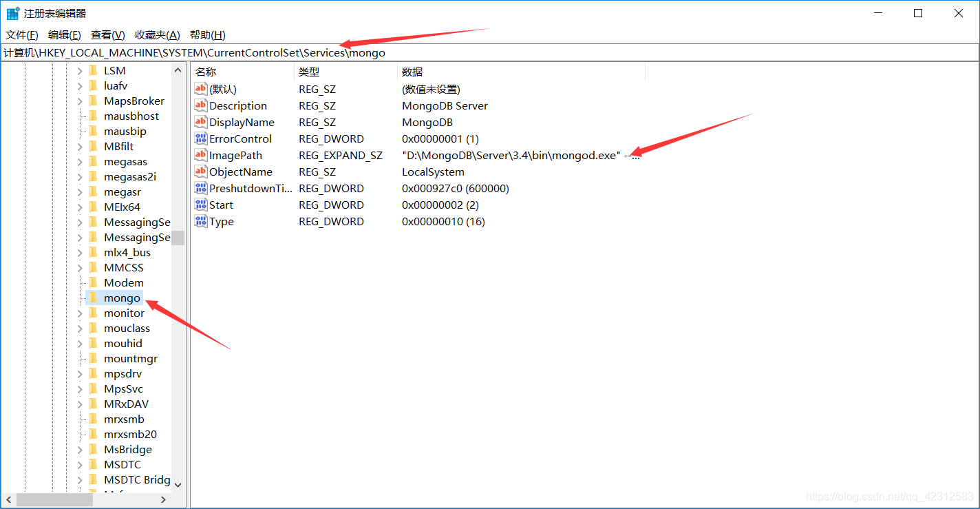Screen dimensions: 980x509
Task: Click the folder icon of the MRxDAV key
Action: (x=93, y=404)
